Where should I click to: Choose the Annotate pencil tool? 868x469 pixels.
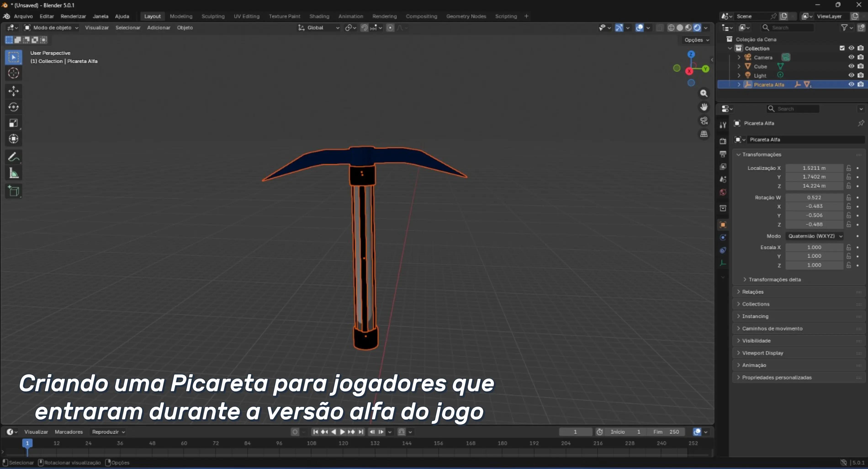[x=13, y=157]
